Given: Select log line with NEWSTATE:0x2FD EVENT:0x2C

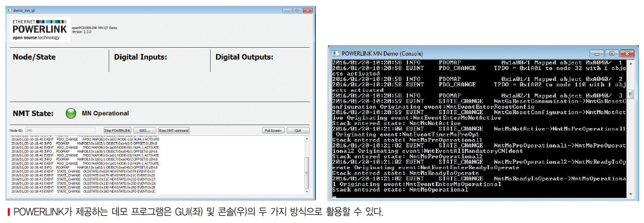Looking at the screenshot, I should pos(83,192).
